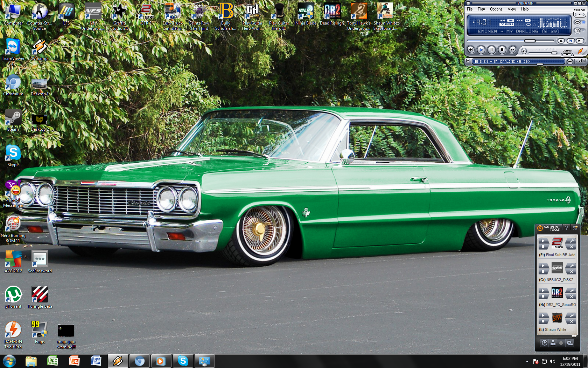Open the GTR 2 desktop shortcut
The width and height of the screenshot is (588, 368).
coord(146,14)
